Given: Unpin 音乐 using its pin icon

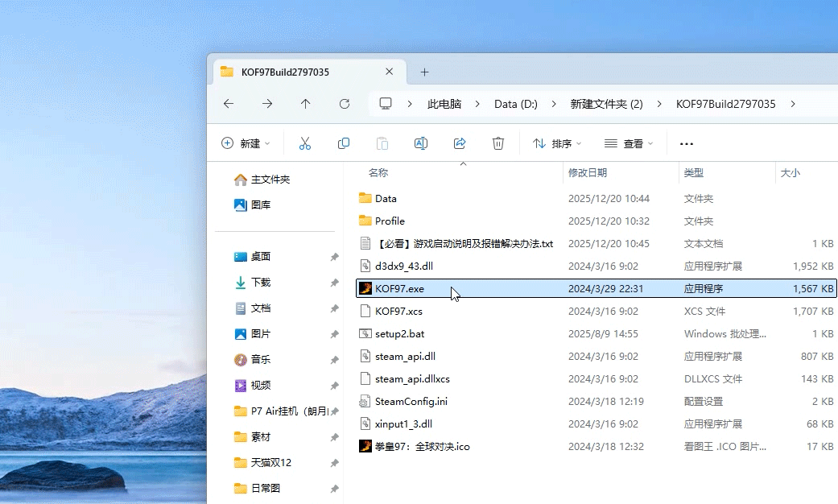Looking at the screenshot, I should (335, 360).
